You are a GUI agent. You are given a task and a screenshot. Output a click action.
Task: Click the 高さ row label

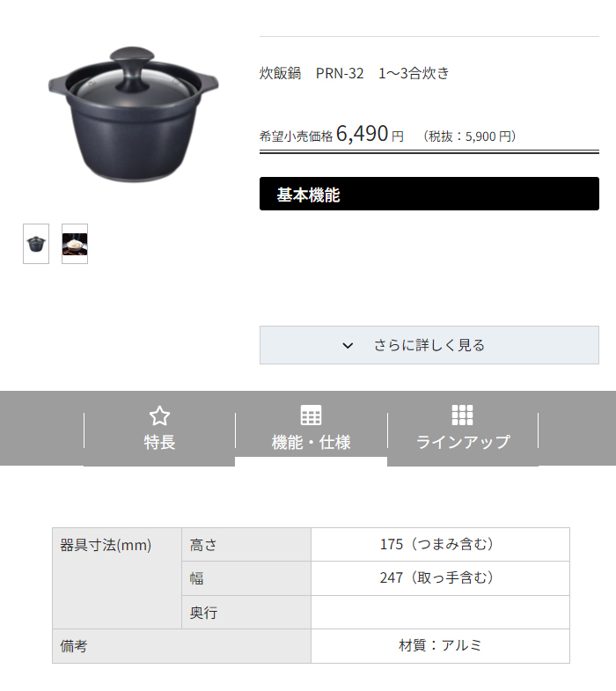[x=246, y=545]
